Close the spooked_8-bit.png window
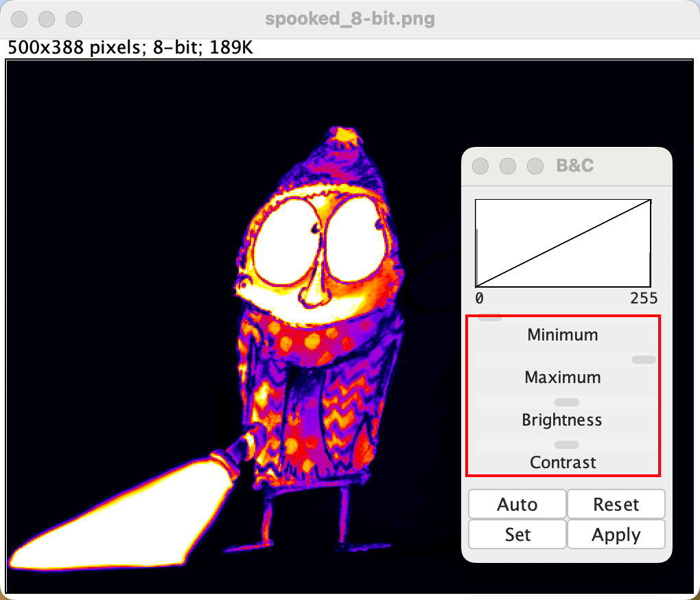This screenshot has width=700, height=600. click(19, 19)
